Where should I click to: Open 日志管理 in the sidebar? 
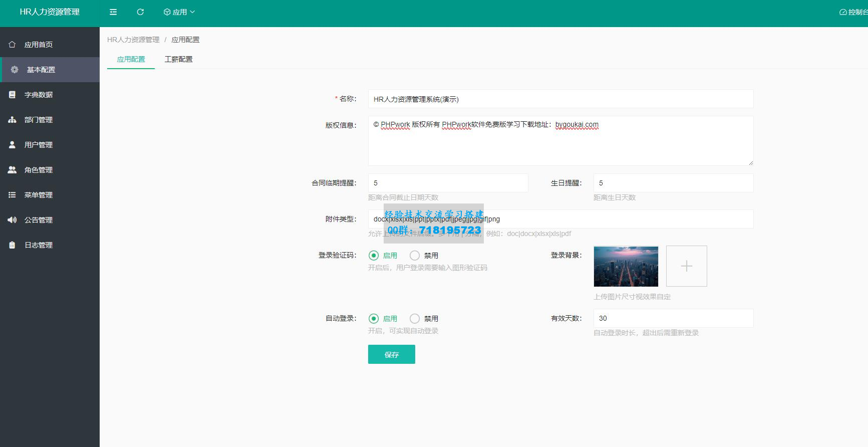coord(38,245)
